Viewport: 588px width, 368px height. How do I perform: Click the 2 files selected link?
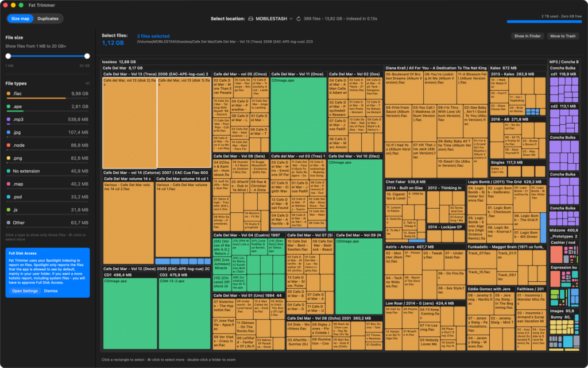point(153,36)
